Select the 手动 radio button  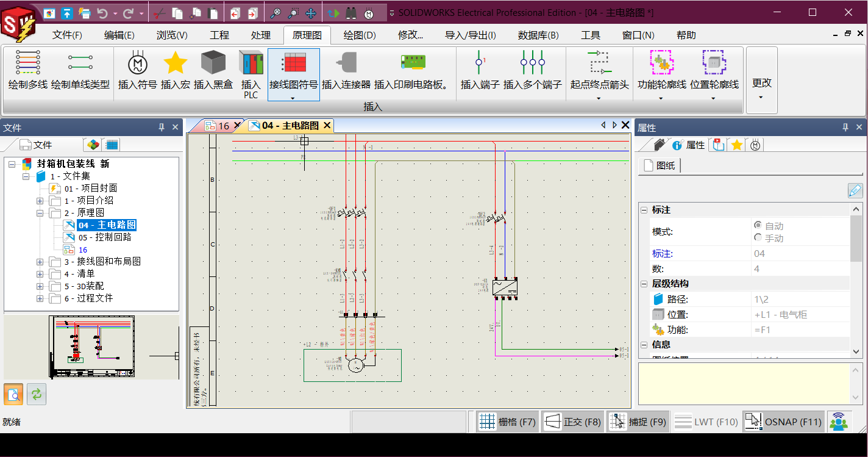tap(758, 237)
